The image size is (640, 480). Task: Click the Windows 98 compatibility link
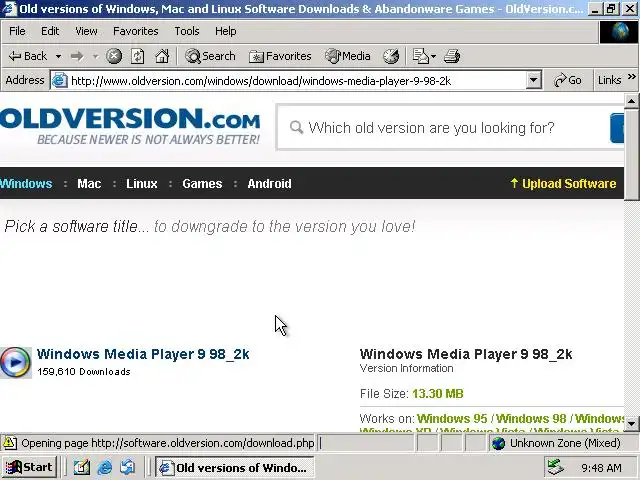coord(531,419)
